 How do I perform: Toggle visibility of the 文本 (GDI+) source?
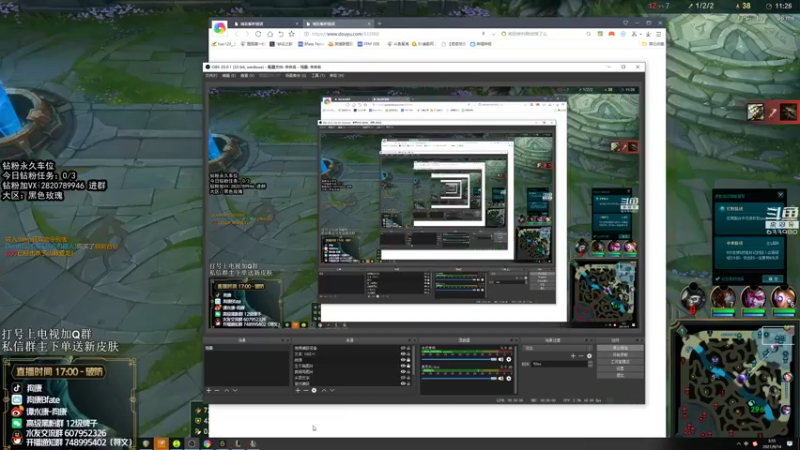[x=403, y=354]
